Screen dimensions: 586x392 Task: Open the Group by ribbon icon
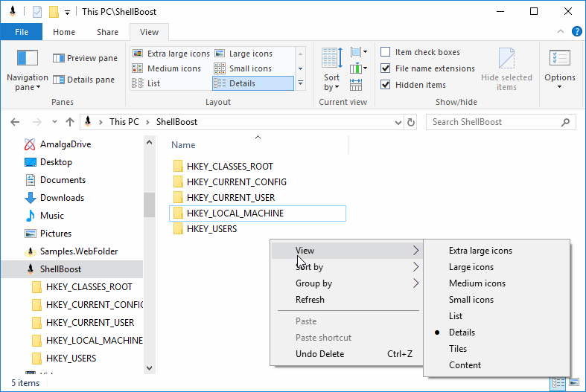click(358, 52)
